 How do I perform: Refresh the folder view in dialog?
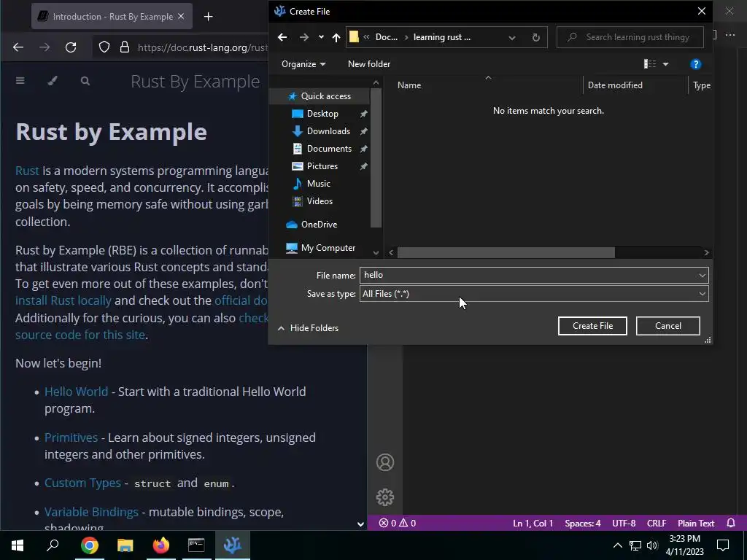tap(536, 37)
